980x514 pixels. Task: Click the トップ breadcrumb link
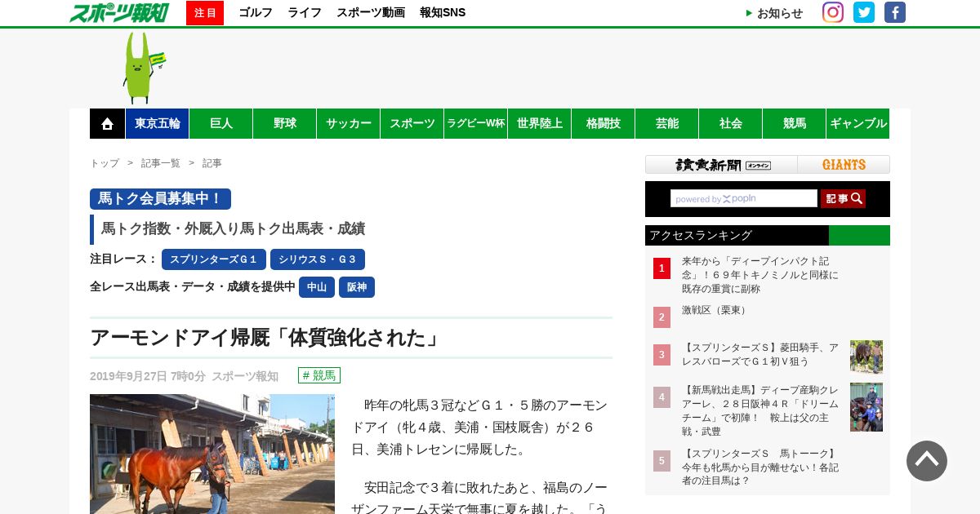coord(105,163)
